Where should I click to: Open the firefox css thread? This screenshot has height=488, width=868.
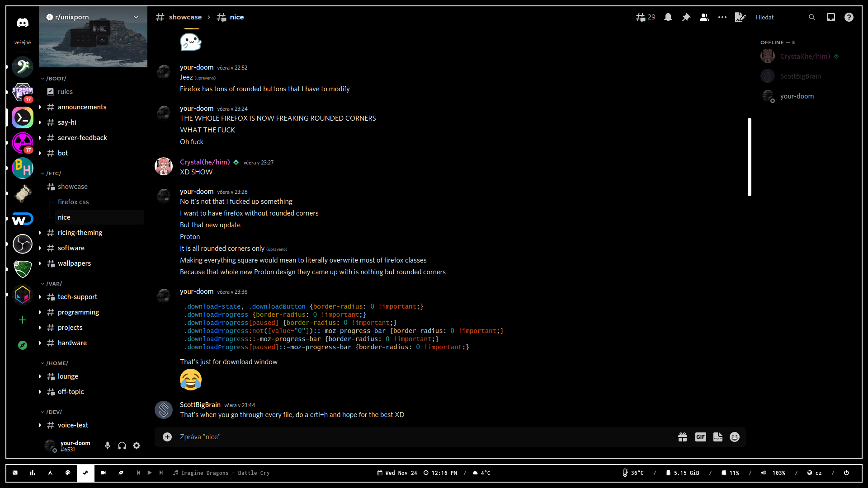coord(73,202)
